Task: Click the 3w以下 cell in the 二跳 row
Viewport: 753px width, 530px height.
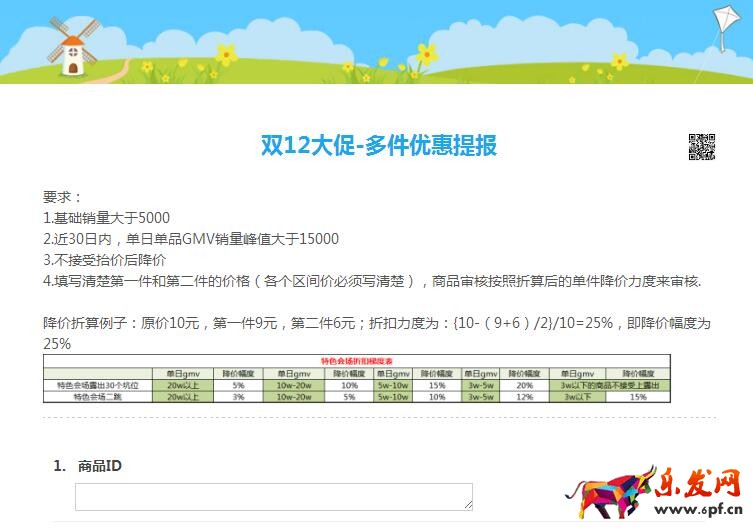Action: (x=578, y=397)
